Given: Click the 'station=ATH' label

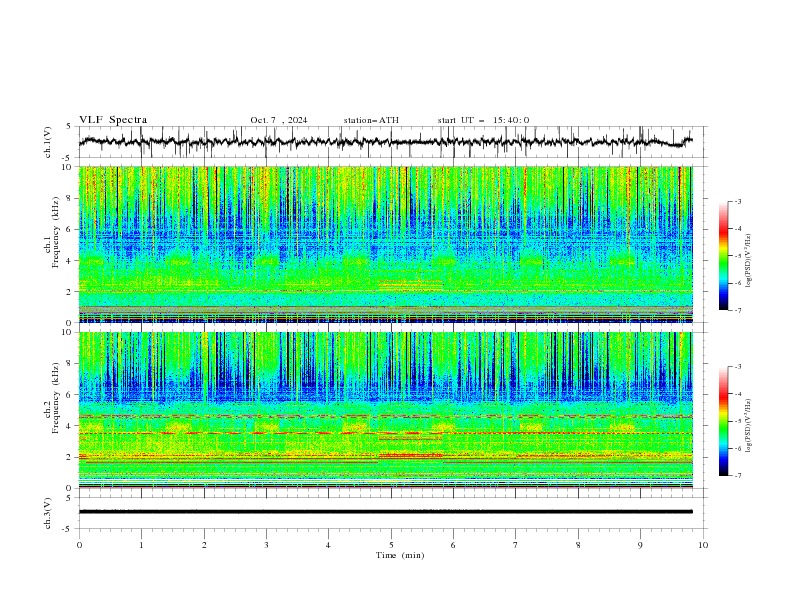Looking at the screenshot, I should click(371, 120).
